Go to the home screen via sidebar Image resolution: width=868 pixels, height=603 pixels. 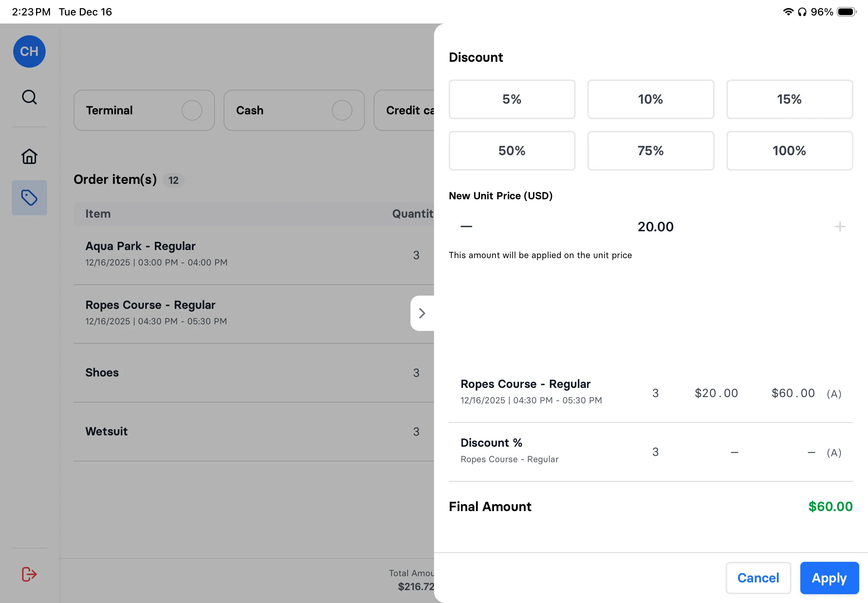pyautogui.click(x=29, y=156)
